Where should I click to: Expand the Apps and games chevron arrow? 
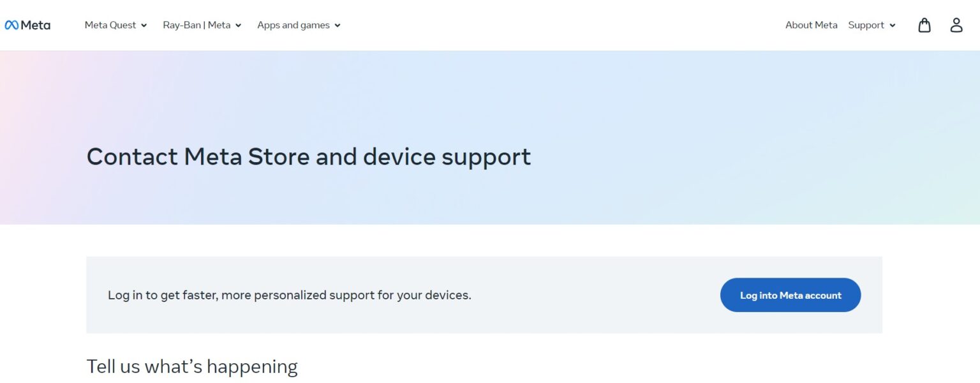coord(338,26)
